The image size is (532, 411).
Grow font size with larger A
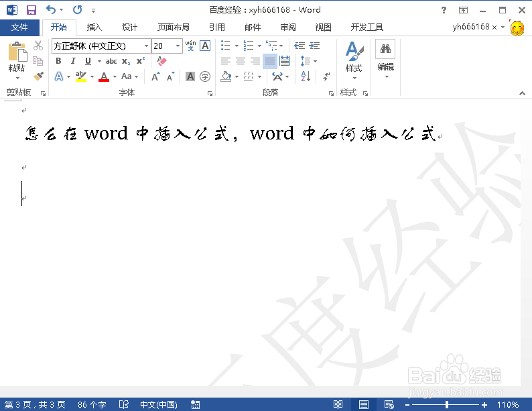155,76
